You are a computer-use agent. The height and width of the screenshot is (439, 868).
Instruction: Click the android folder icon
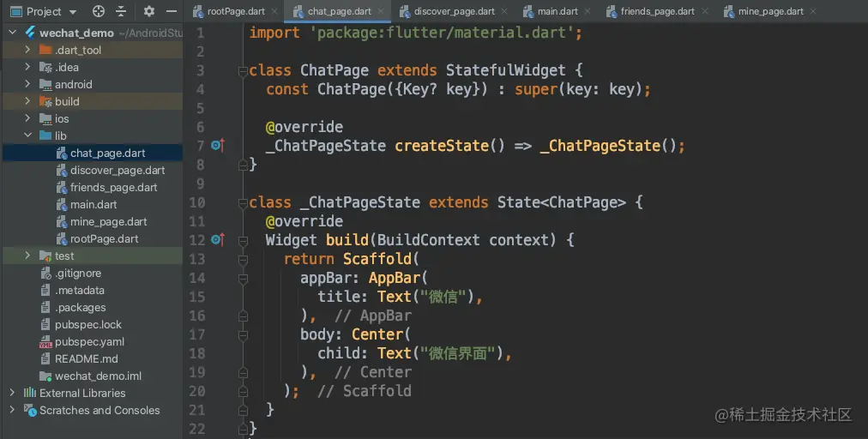(45, 84)
